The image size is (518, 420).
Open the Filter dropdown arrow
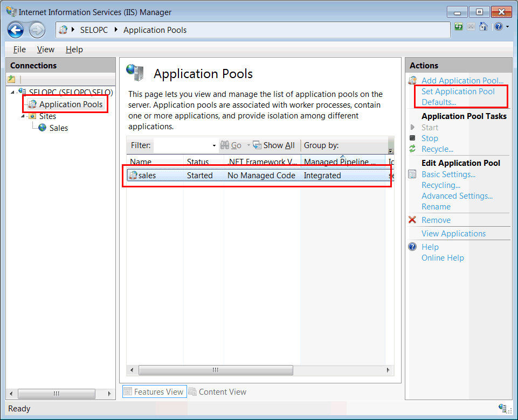pos(214,145)
